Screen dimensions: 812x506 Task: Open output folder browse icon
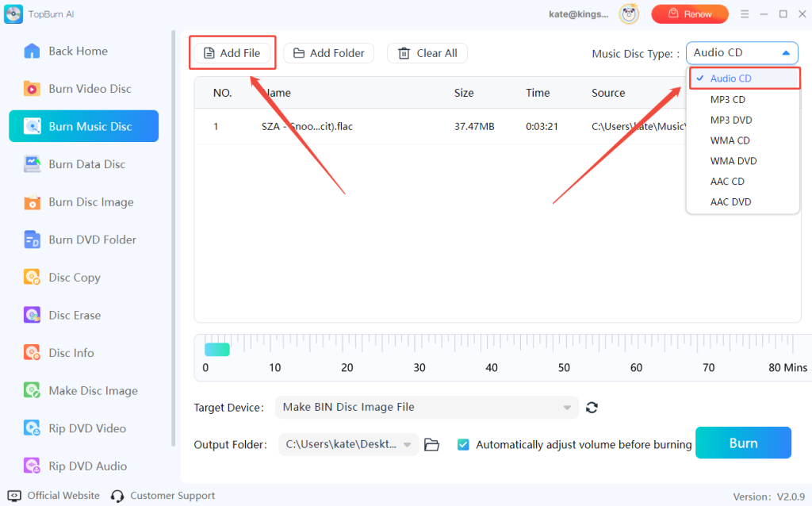[x=431, y=445]
